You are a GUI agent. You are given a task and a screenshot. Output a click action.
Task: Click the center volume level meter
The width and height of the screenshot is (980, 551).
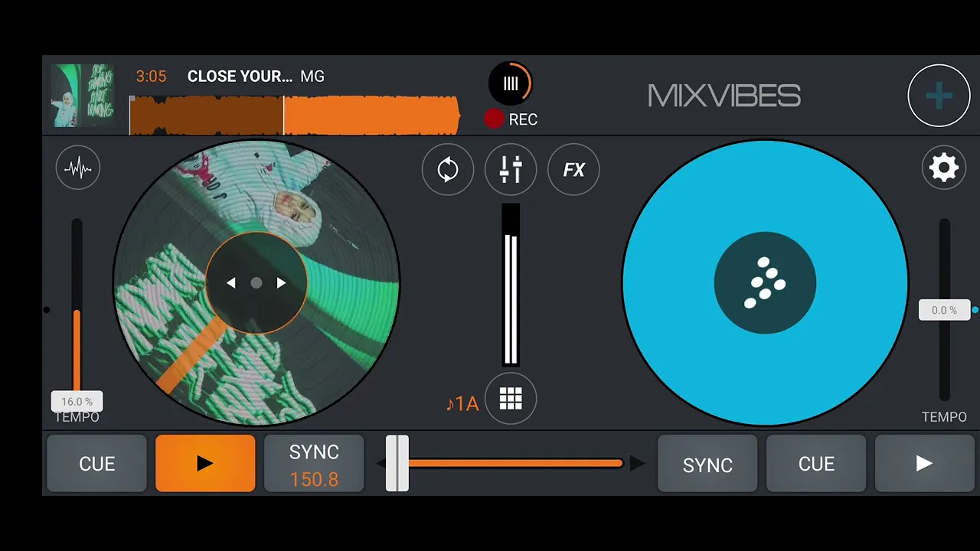tap(511, 285)
